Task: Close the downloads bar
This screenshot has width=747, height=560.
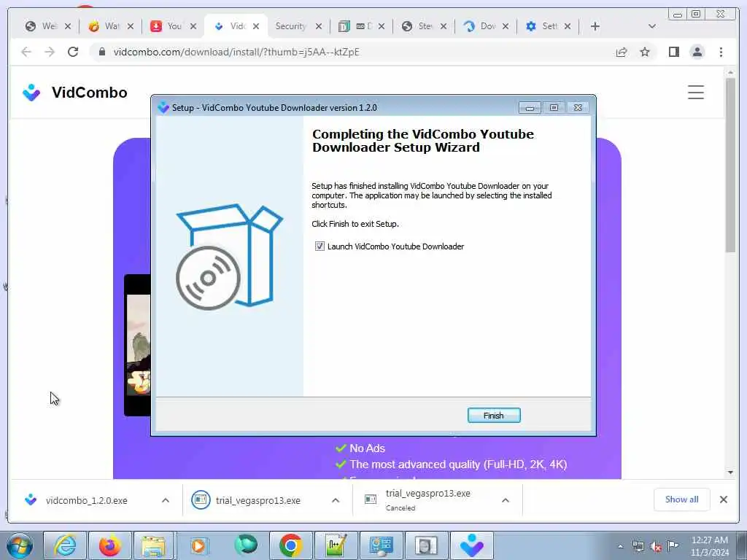Action: point(723,499)
